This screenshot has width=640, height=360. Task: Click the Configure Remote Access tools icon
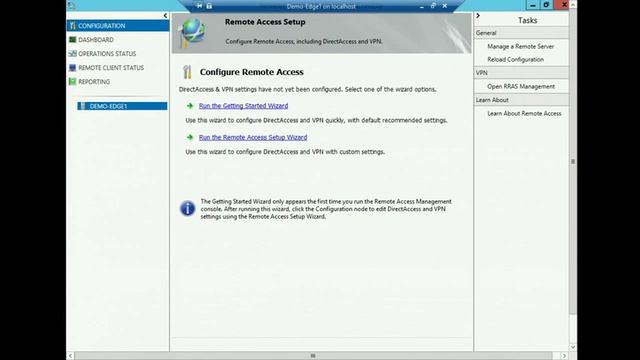(x=187, y=72)
